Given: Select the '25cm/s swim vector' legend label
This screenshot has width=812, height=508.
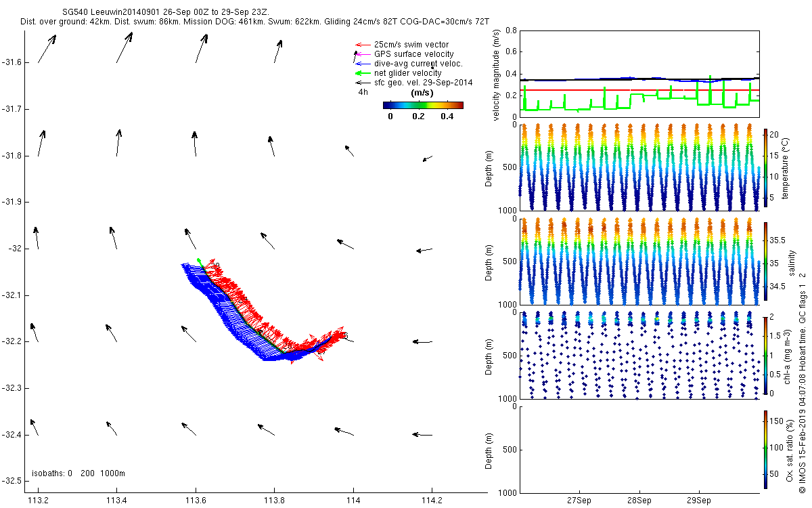Looking at the screenshot, I should tap(411, 45).
